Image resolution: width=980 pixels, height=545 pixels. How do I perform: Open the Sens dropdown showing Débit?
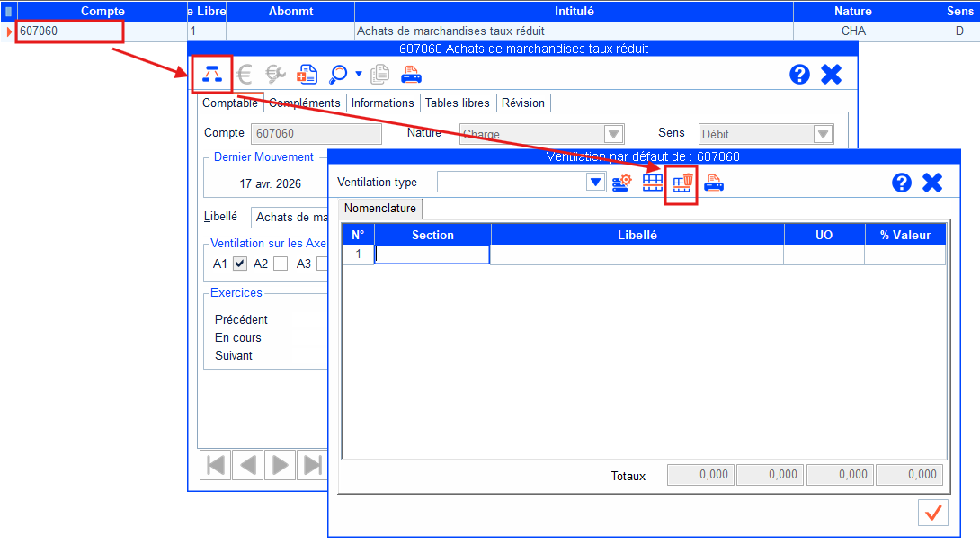click(x=823, y=134)
